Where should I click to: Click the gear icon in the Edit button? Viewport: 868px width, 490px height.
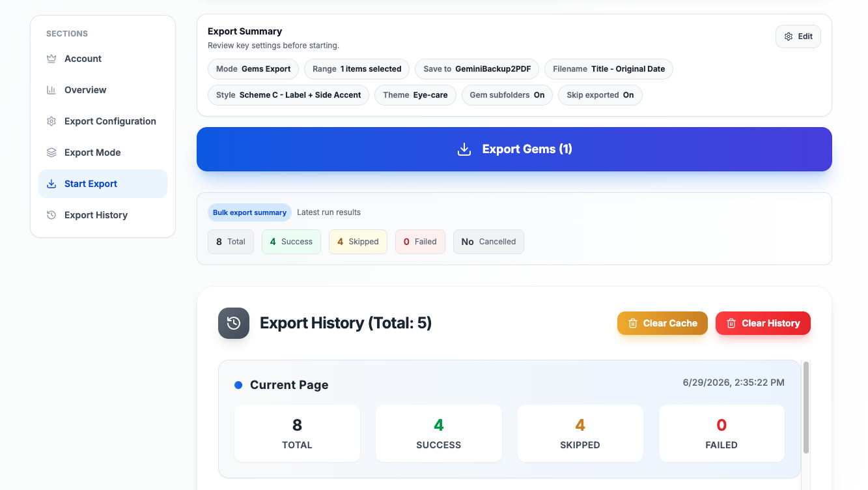point(789,36)
